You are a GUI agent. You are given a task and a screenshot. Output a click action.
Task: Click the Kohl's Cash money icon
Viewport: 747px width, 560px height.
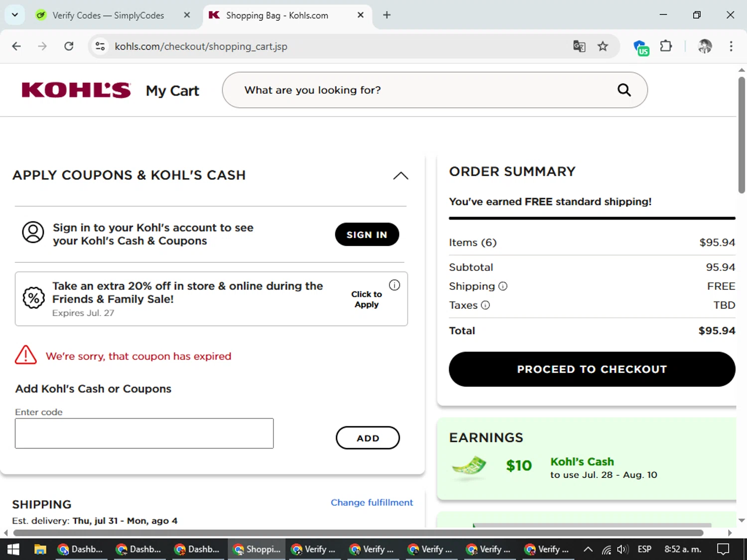point(469,467)
